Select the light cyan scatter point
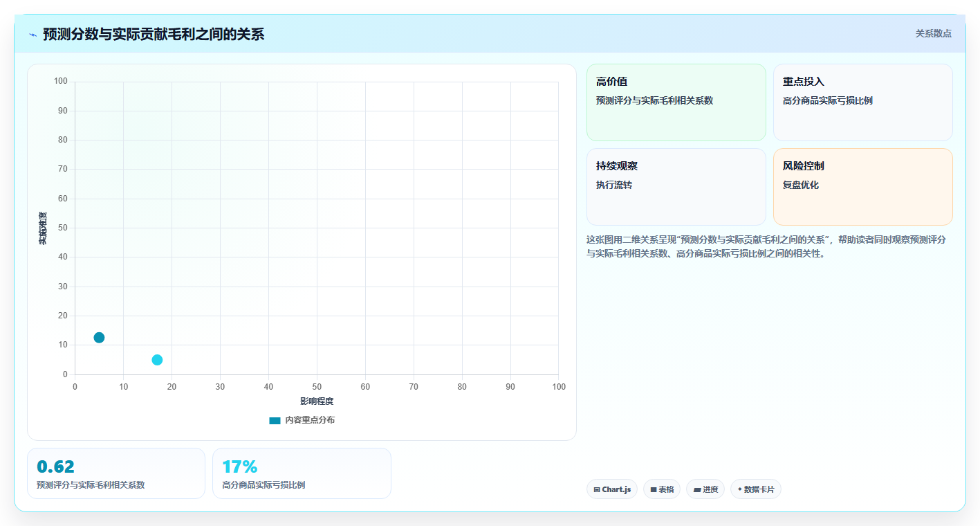Screen dimensions: 980x526 tap(157, 360)
